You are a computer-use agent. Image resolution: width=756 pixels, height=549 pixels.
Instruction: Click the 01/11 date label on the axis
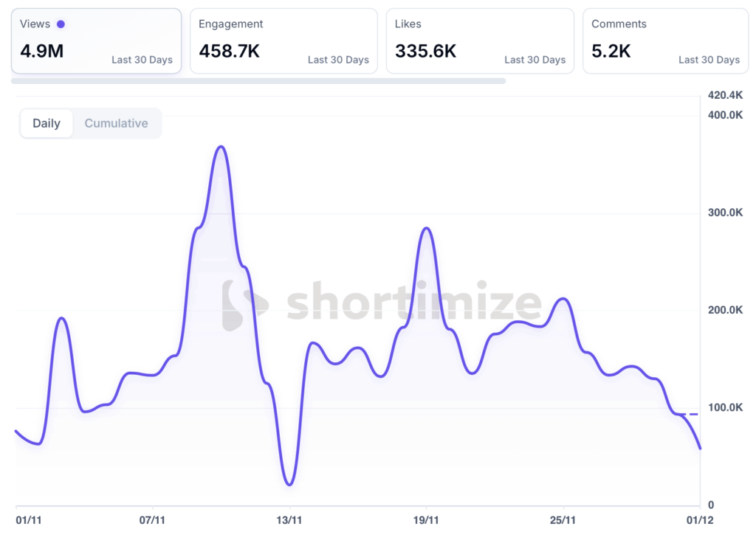28,520
